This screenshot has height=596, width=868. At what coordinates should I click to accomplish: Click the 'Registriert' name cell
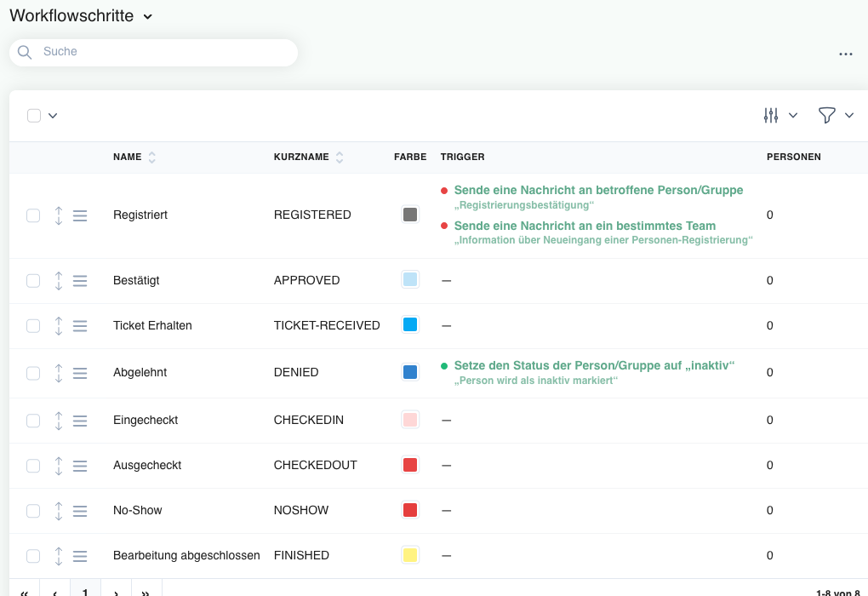coord(140,215)
